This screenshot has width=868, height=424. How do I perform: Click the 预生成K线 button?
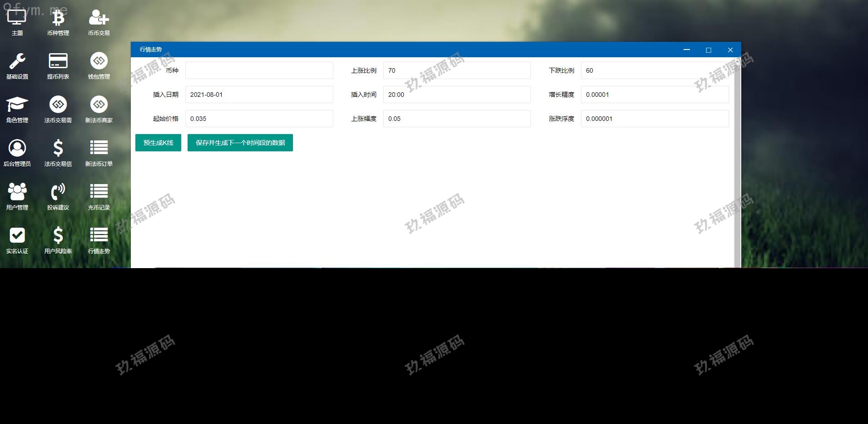point(158,143)
